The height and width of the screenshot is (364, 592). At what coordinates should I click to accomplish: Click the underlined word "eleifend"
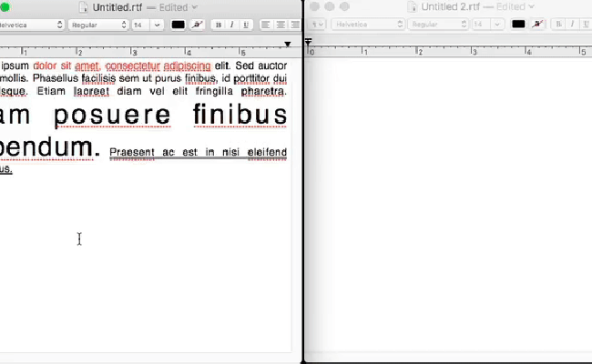pyautogui.click(x=267, y=152)
